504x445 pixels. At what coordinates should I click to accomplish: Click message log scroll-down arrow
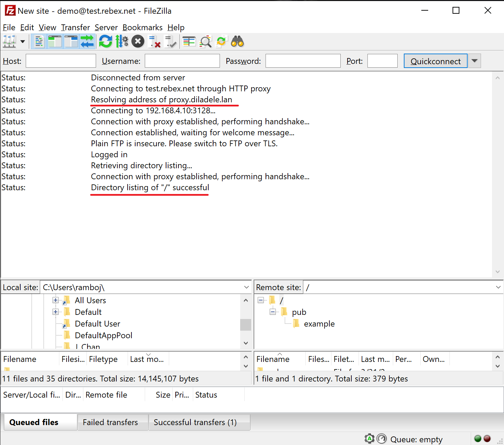(x=497, y=272)
